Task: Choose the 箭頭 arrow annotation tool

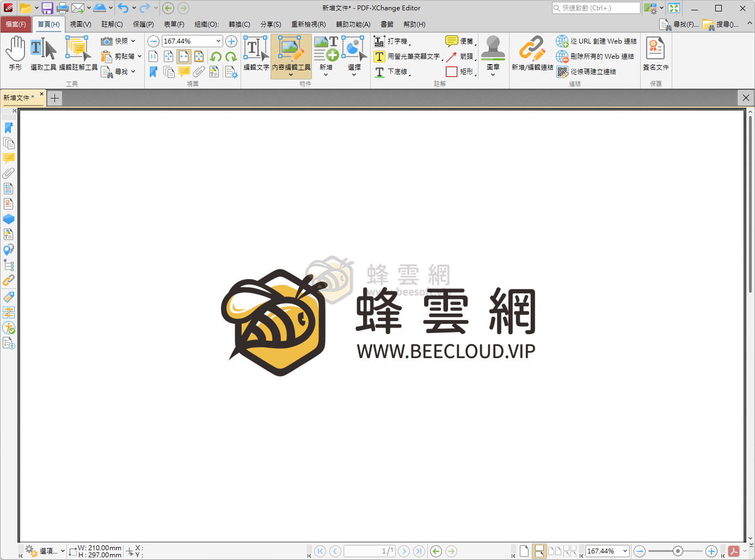Action: point(460,57)
